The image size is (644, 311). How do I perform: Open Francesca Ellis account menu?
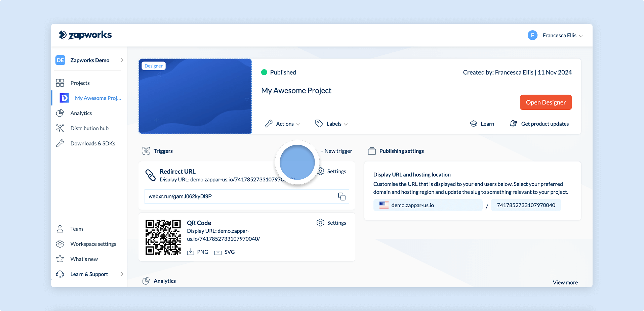pos(555,35)
